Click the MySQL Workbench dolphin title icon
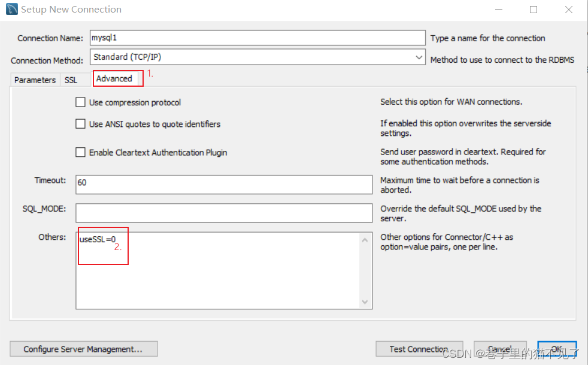588x365 pixels. pyautogui.click(x=11, y=9)
